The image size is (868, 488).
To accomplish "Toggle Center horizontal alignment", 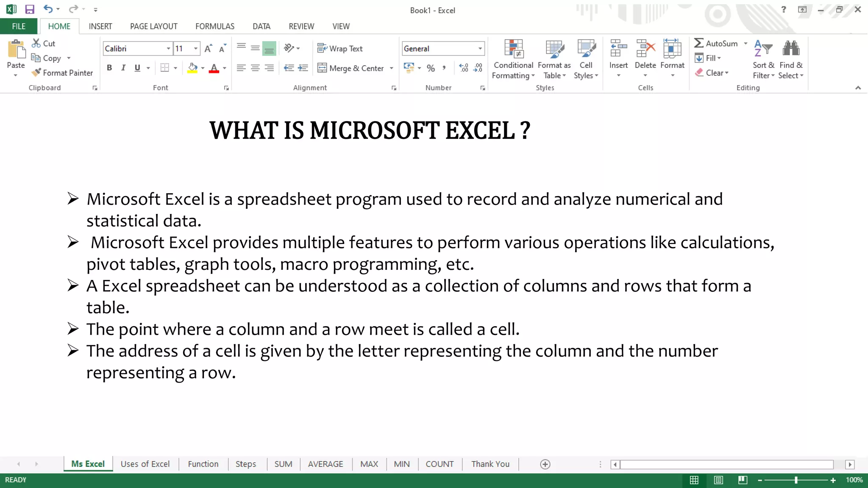I will tap(255, 68).
